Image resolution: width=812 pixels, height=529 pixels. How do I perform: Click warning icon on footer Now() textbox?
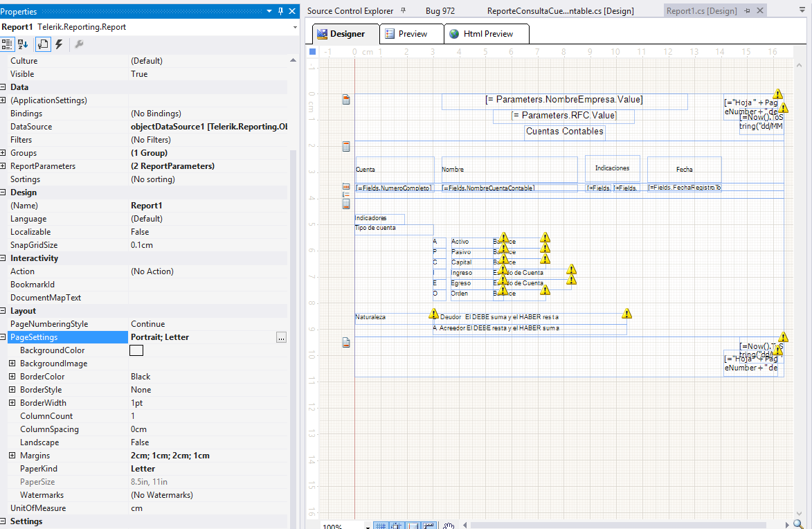[783, 337]
